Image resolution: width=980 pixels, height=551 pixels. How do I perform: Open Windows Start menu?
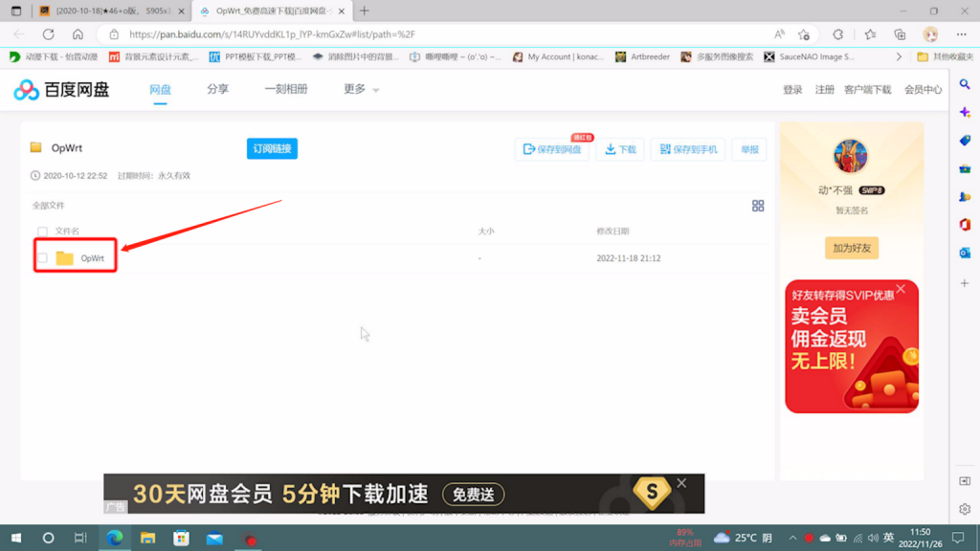(16, 538)
